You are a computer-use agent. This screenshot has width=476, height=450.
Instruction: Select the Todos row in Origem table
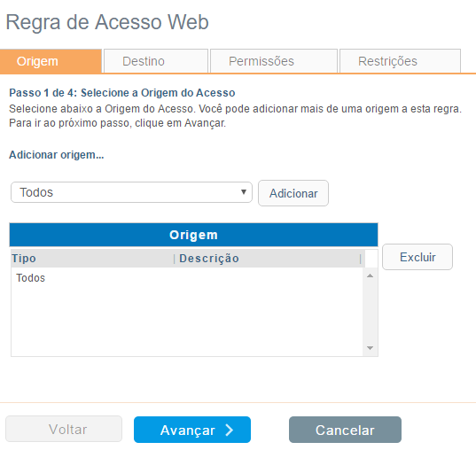click(187, 277)
